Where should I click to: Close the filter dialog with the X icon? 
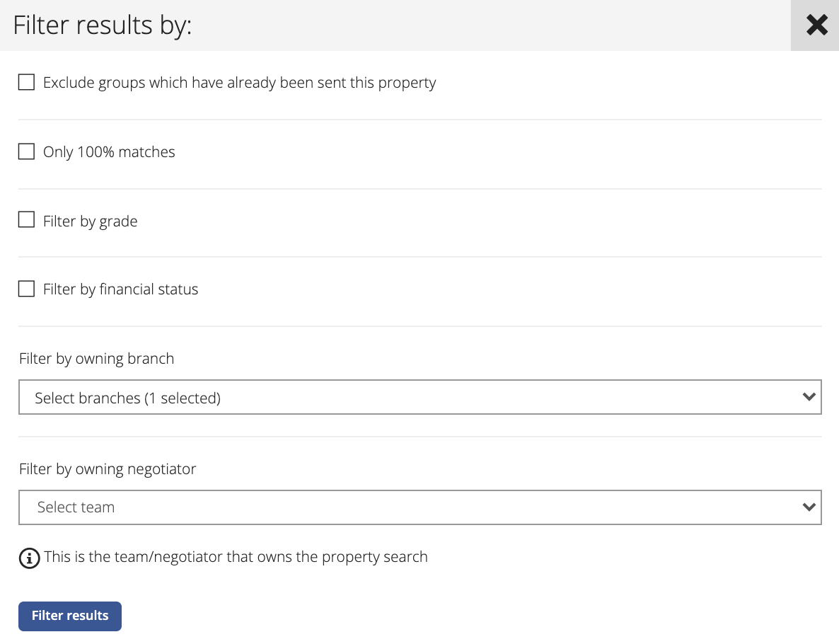point(816,25)
